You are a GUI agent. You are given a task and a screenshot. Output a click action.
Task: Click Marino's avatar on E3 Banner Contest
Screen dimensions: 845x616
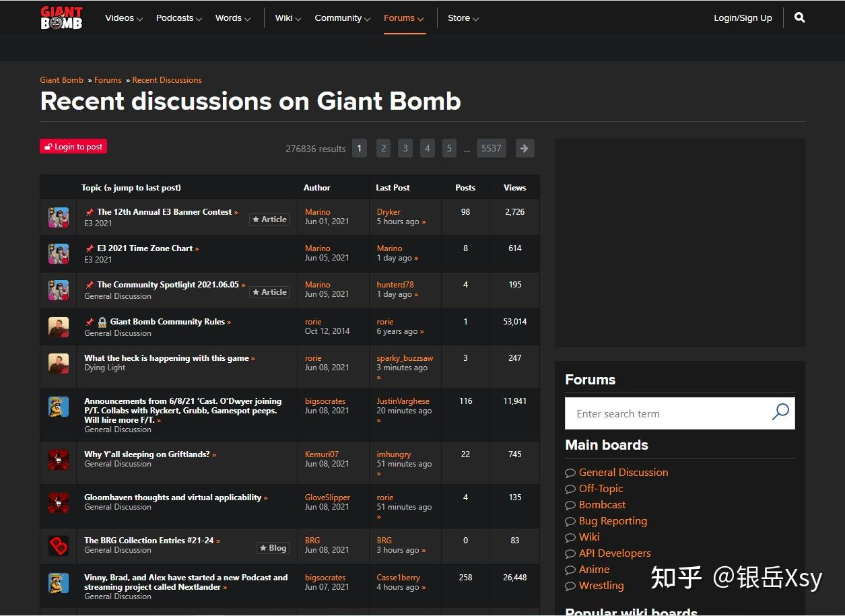point(59,217)
